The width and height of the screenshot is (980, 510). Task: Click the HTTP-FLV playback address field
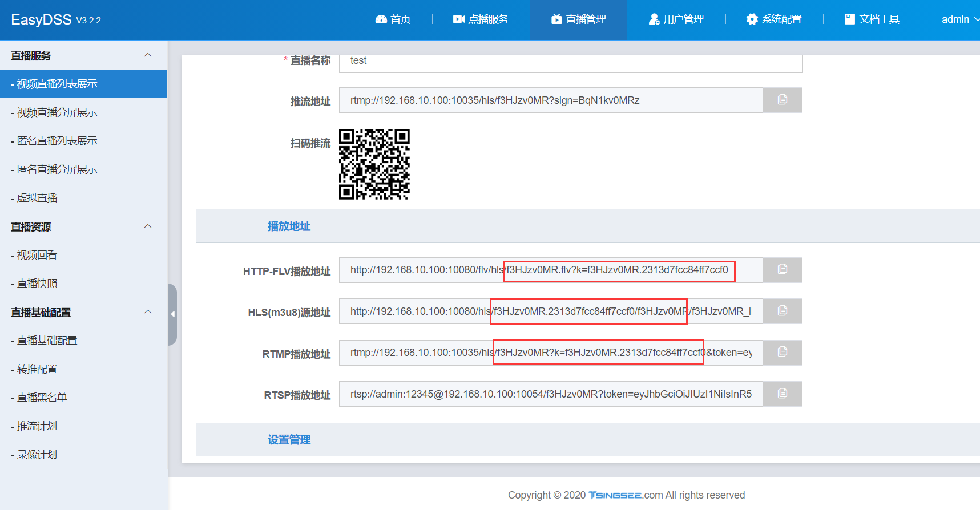click(551, 270)
